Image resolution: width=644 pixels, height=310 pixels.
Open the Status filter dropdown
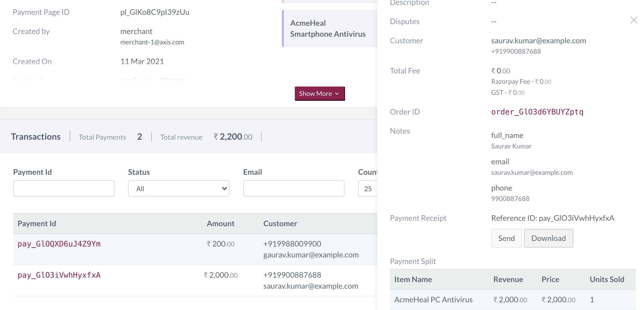click(x=179, y=188)
